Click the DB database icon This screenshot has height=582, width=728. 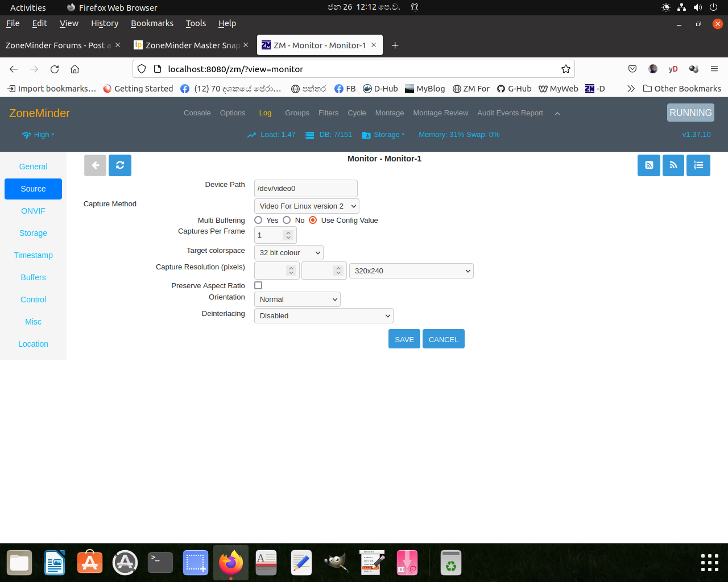[310, 135]
